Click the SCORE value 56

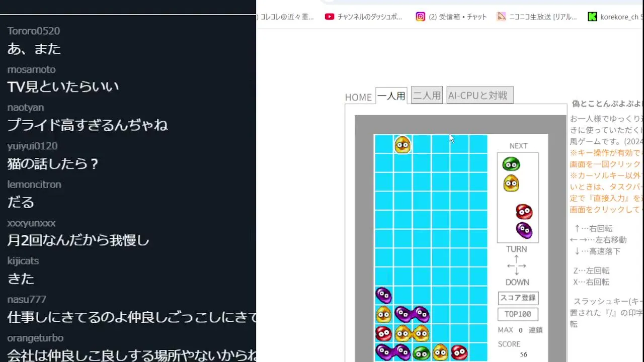[524, 354]
